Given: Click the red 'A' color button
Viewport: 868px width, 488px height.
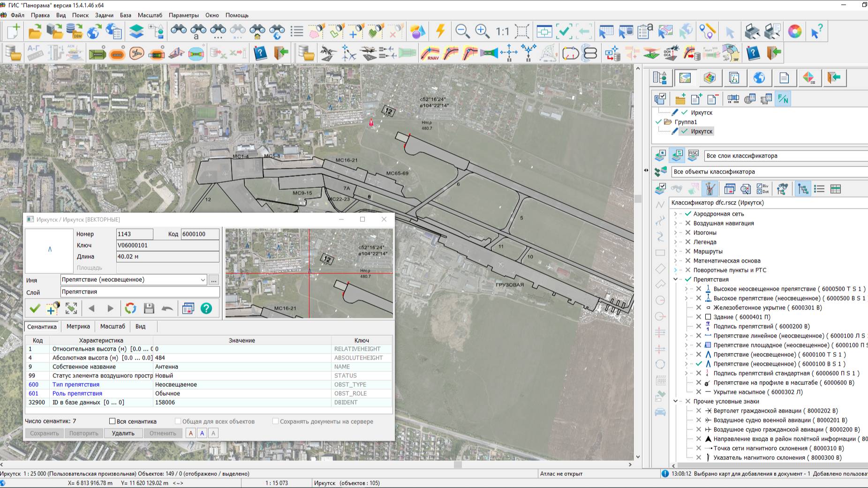Looking at the screenshot, I should click(x=191, y=433).
